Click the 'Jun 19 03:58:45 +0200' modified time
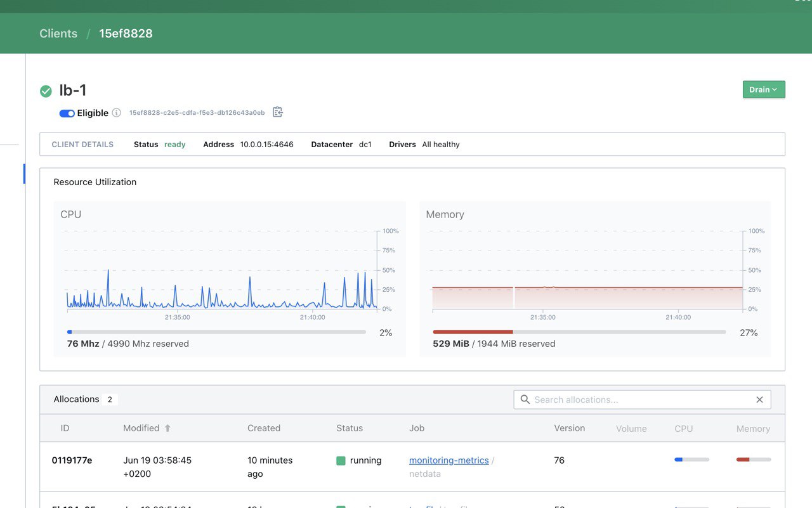 (157, 467)
